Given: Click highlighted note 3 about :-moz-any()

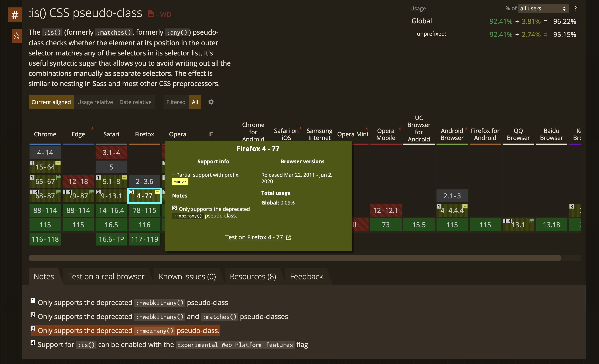Looking at the screenshot, I should [125, 330].
